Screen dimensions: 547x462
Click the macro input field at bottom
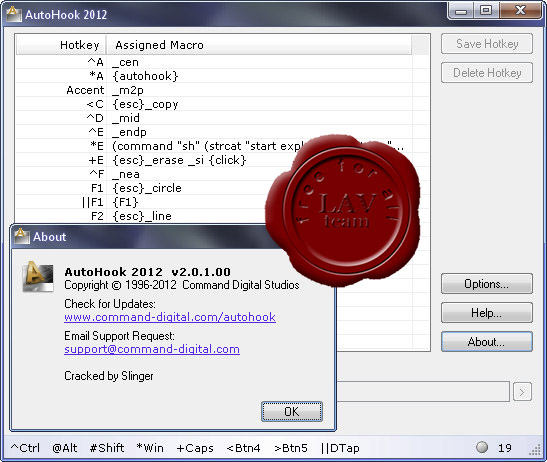(x=423, y=392)
